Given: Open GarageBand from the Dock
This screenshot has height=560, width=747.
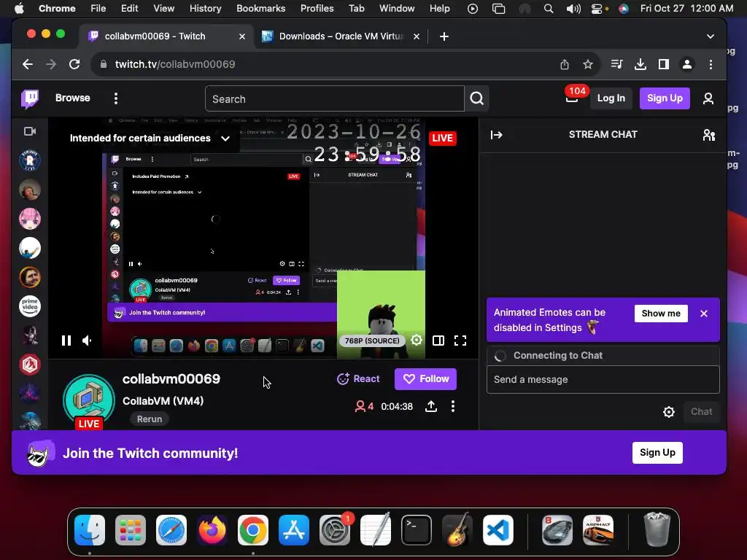Looking at the screenshot, I should [457, 530].
